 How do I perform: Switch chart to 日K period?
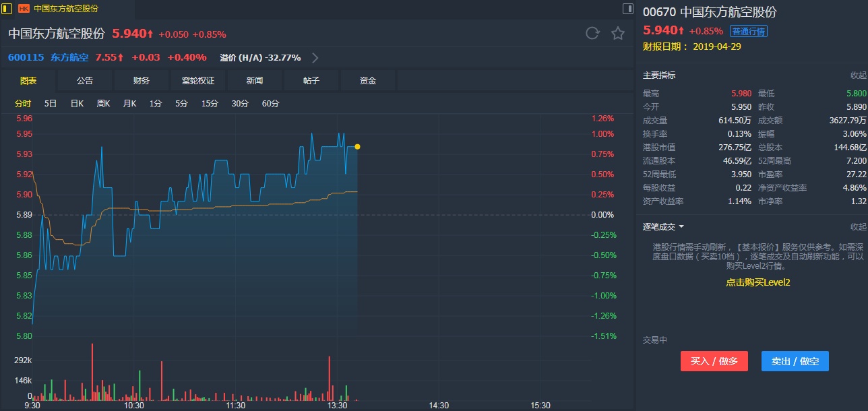coord(77,104)
